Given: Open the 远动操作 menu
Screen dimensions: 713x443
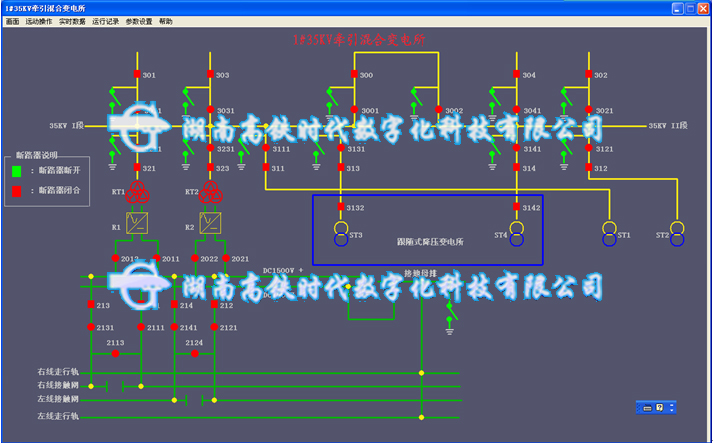Looking at the screenshot, I should 39,21.
